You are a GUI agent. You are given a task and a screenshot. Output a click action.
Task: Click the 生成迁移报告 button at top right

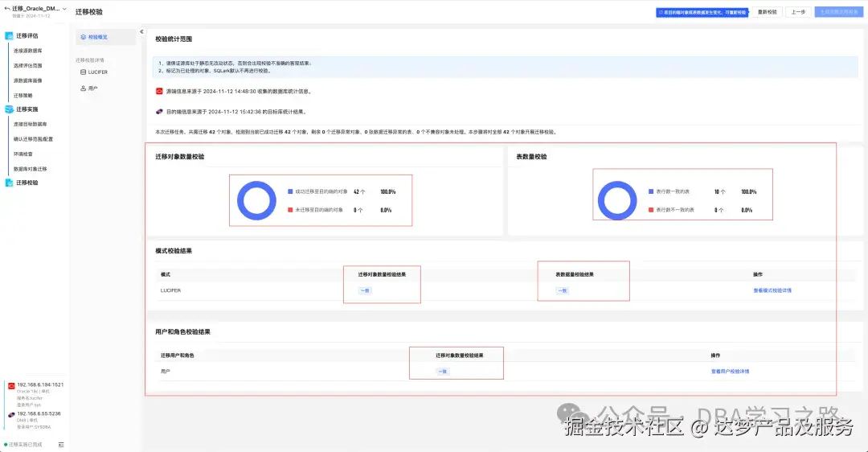coord(839,12)
